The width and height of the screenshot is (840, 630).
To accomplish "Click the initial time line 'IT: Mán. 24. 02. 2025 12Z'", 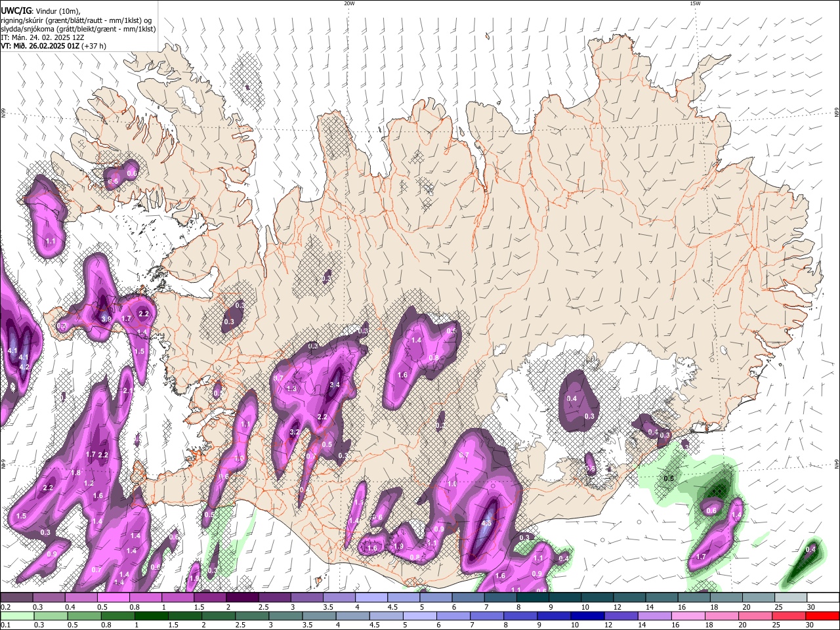I will tap(43, 37).
